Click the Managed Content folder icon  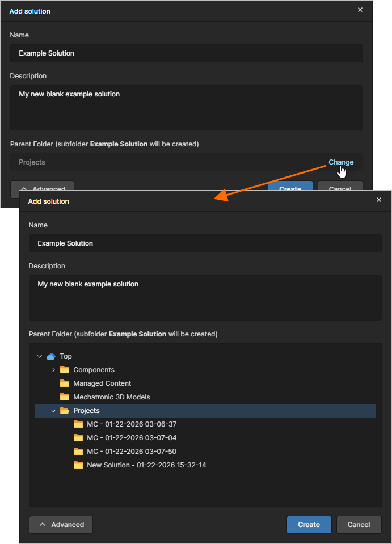65,383
